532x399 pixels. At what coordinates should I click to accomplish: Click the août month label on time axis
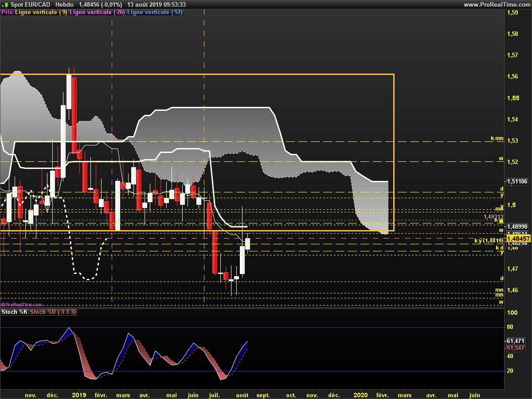tap(242, 395)
